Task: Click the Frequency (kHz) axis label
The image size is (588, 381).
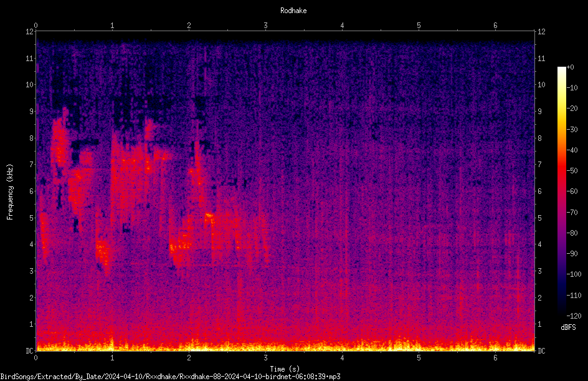Action: 10,192
